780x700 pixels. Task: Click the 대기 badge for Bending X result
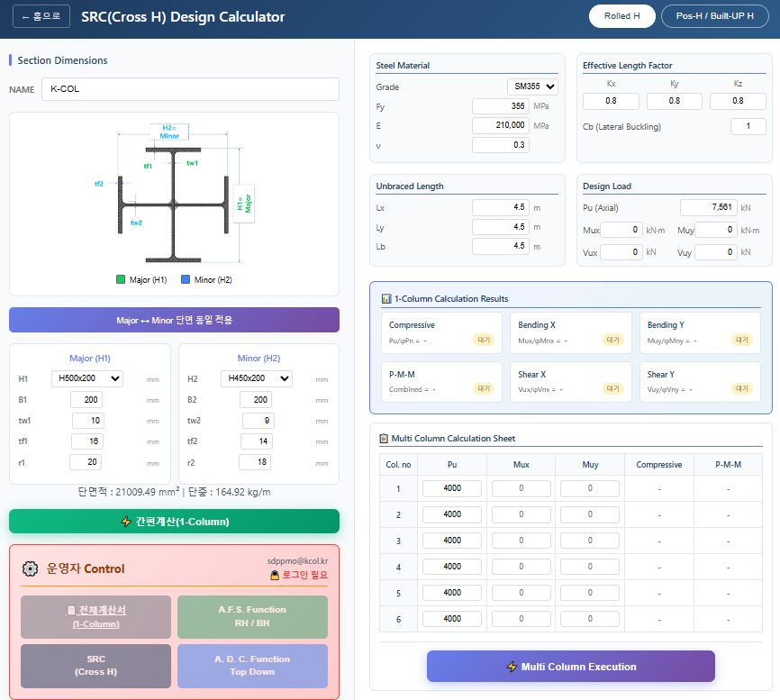(613, 339)
